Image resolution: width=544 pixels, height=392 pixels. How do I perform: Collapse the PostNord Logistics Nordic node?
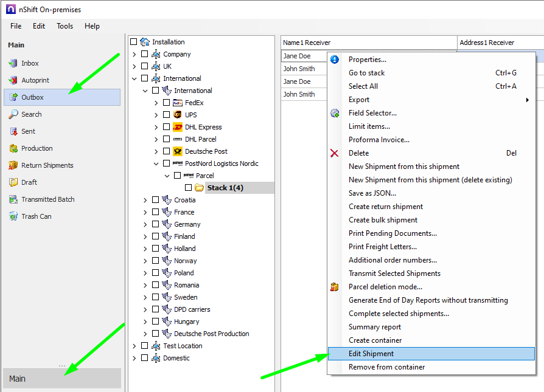[x=156, y=163]
